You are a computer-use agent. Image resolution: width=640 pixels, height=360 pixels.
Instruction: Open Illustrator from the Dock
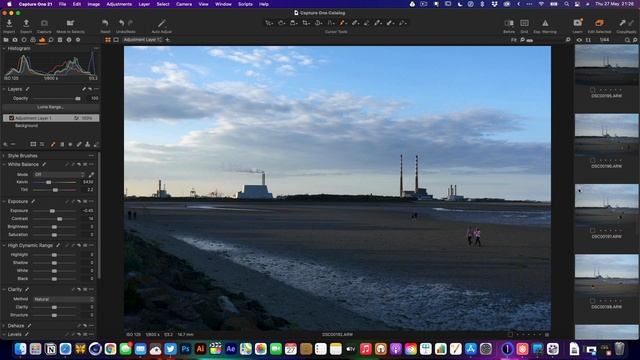point(200,349)
